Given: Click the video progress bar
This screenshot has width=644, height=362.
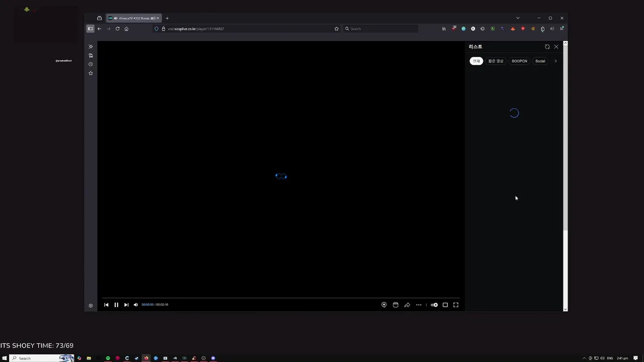Looking at the screenshot, I should [x=281, y=298].
